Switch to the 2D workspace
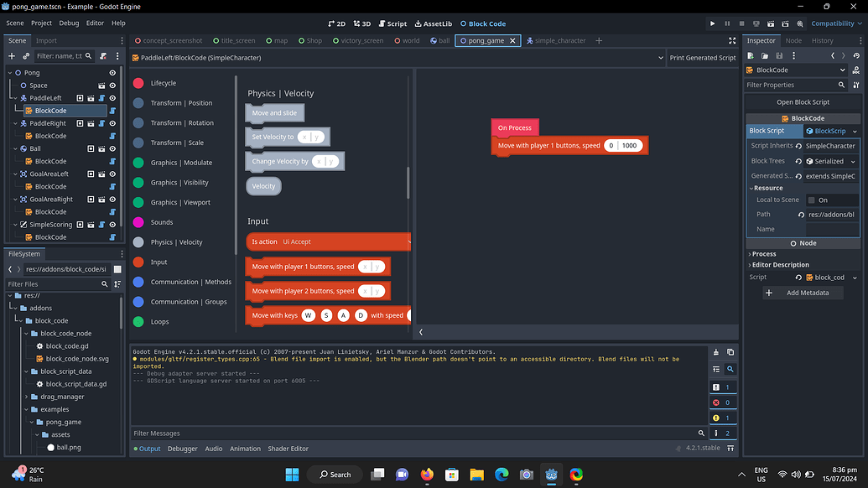Viewport: 868px width, 488px height. (336, 23)
